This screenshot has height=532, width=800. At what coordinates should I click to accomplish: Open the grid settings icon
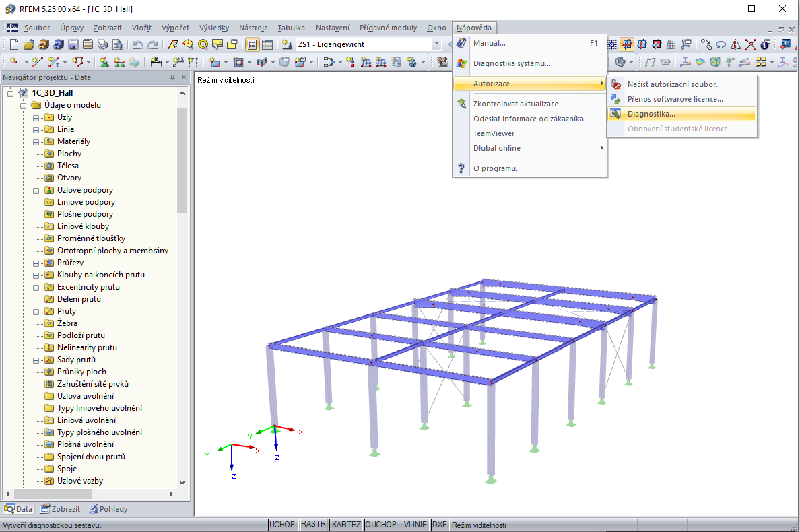612,44
